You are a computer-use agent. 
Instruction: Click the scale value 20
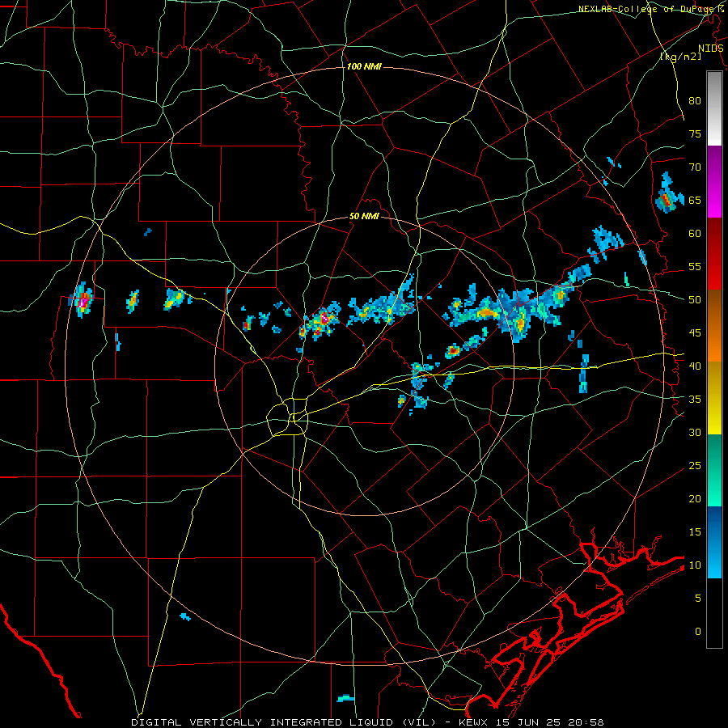(x=695, y=498)
